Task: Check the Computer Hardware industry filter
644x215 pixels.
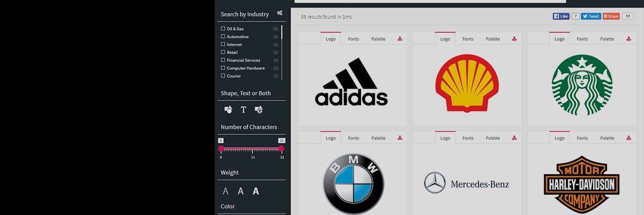Action: 223,68
